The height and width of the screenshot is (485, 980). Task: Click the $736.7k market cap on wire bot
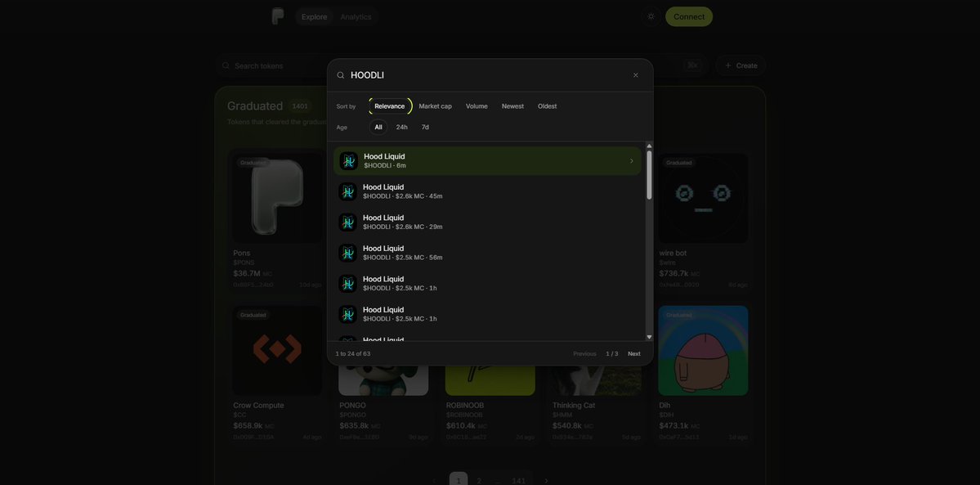(673, 273)
